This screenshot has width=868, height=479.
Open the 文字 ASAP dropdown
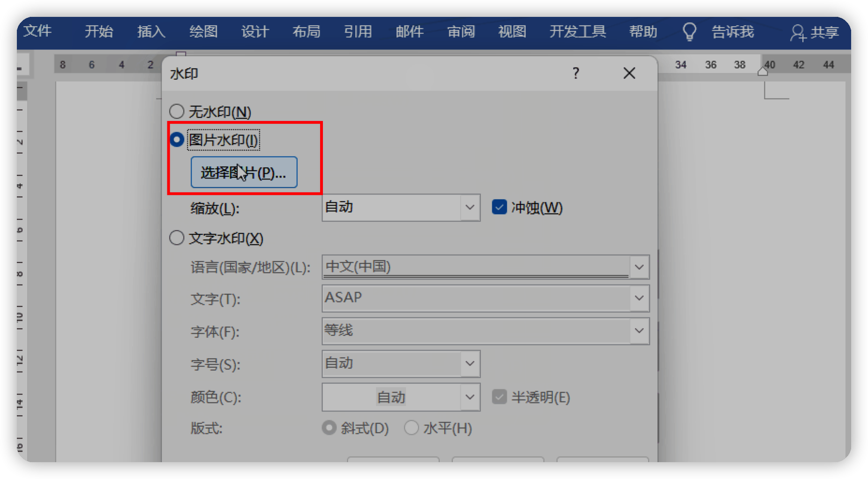(639, 298)
